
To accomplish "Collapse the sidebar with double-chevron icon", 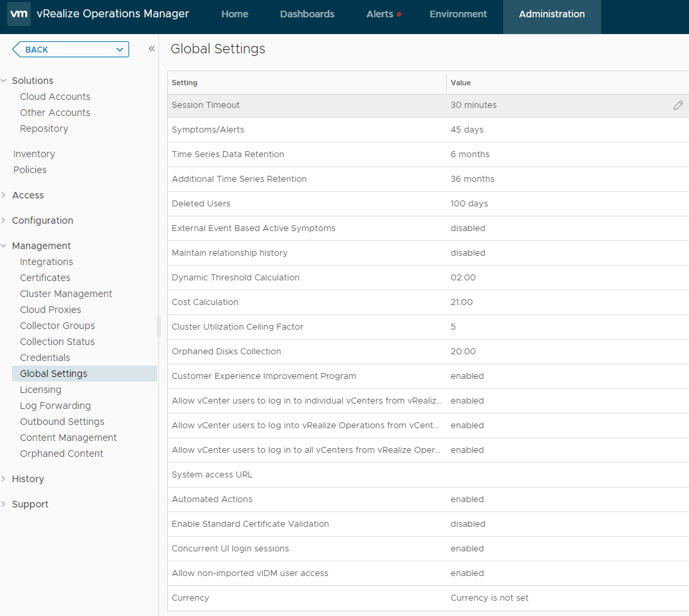I will click(x=152, y=49).
